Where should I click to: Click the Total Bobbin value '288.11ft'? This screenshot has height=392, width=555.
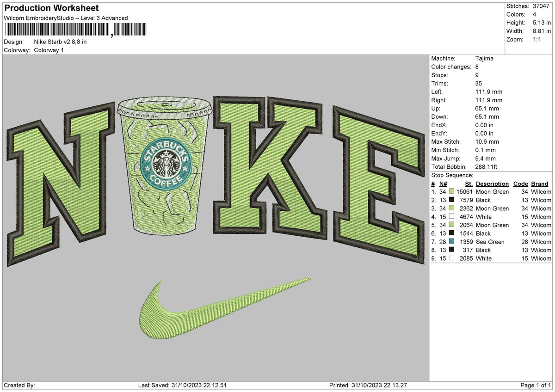pyautogui.click(x=487, y=166)
